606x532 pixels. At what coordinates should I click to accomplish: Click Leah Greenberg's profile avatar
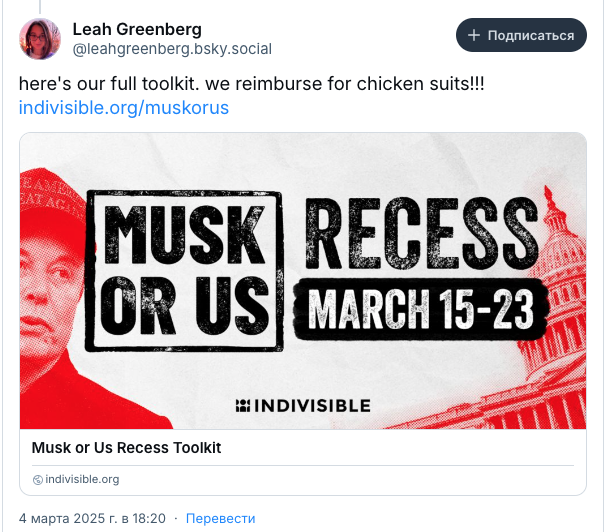click(x=40, y=39)
